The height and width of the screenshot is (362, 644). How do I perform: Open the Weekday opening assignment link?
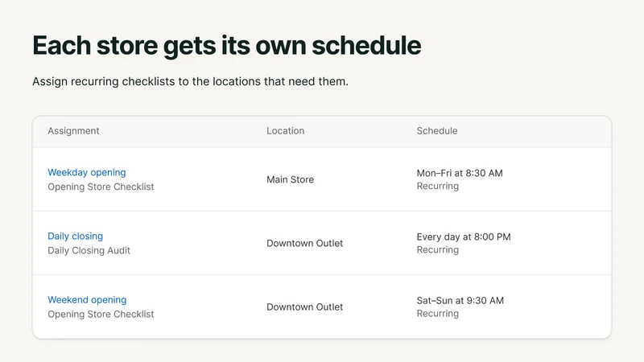(x=87, y=172)
